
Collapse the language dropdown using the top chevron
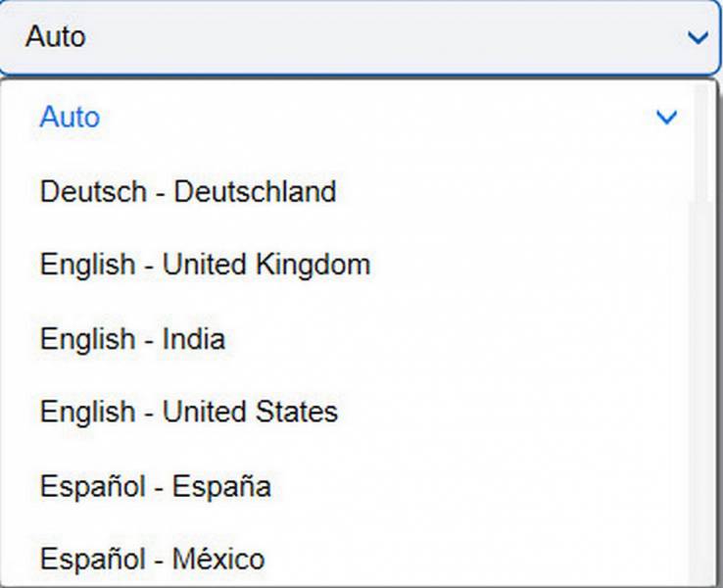(x=698, y=38)
